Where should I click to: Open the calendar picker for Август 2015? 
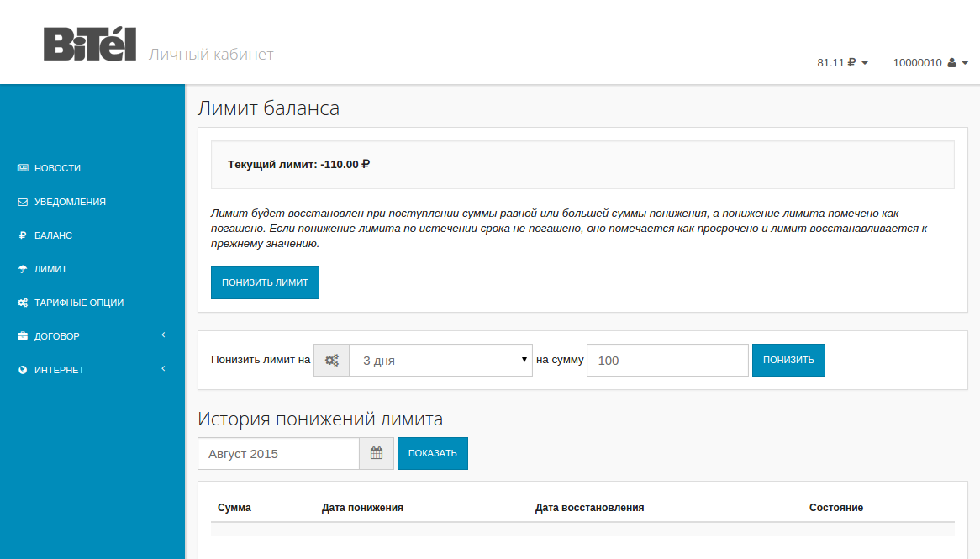[377, 453]
